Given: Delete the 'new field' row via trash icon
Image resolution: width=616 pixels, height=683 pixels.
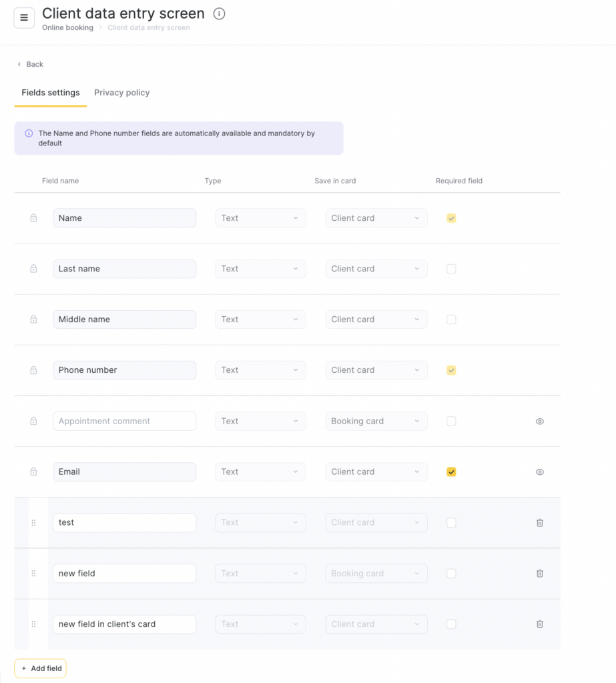Looking at the screenshot, I should (x=539, y=574).
